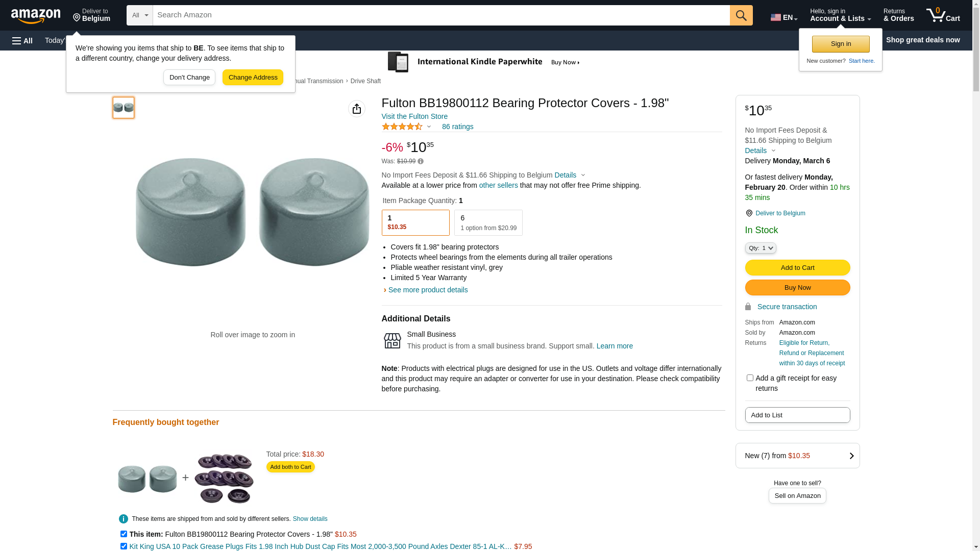Select the 6-pack quantity option swatch
Viewport: 980px width, 551px height.
coord(488,223)
